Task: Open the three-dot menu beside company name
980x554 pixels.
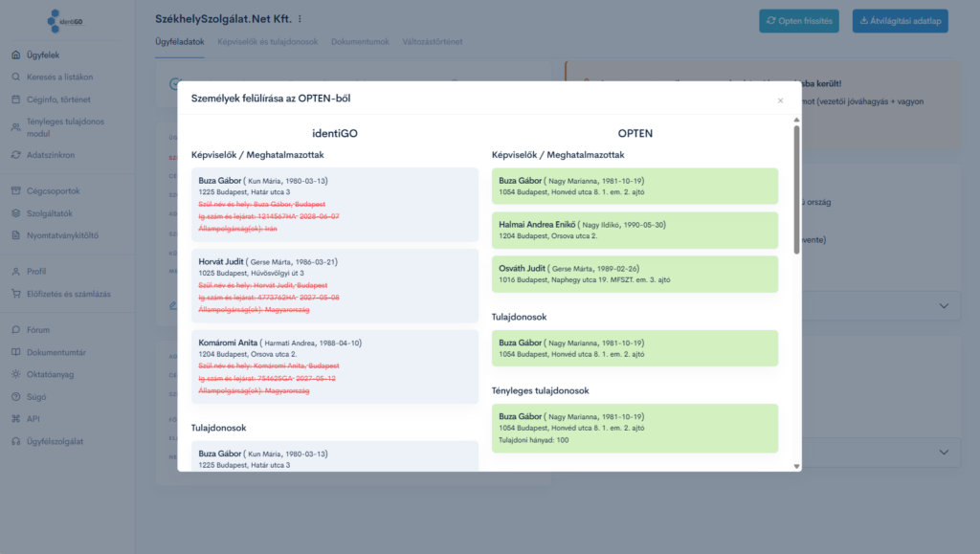Action: (x=300, y=19)
